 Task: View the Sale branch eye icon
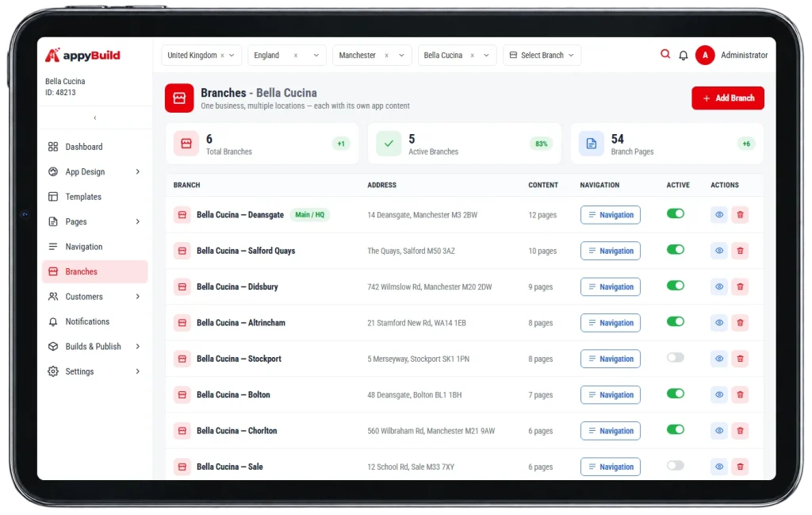point(719,467)
